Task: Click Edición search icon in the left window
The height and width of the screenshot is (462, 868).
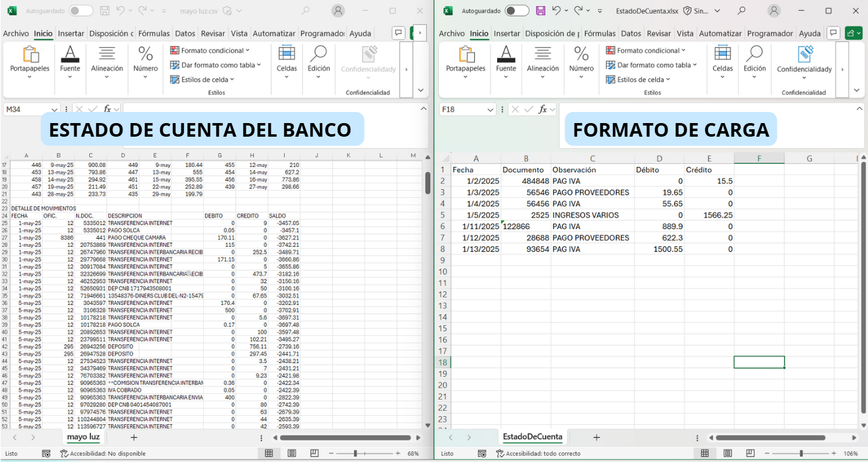Action: pyautogui.click(x=319, y=56)
